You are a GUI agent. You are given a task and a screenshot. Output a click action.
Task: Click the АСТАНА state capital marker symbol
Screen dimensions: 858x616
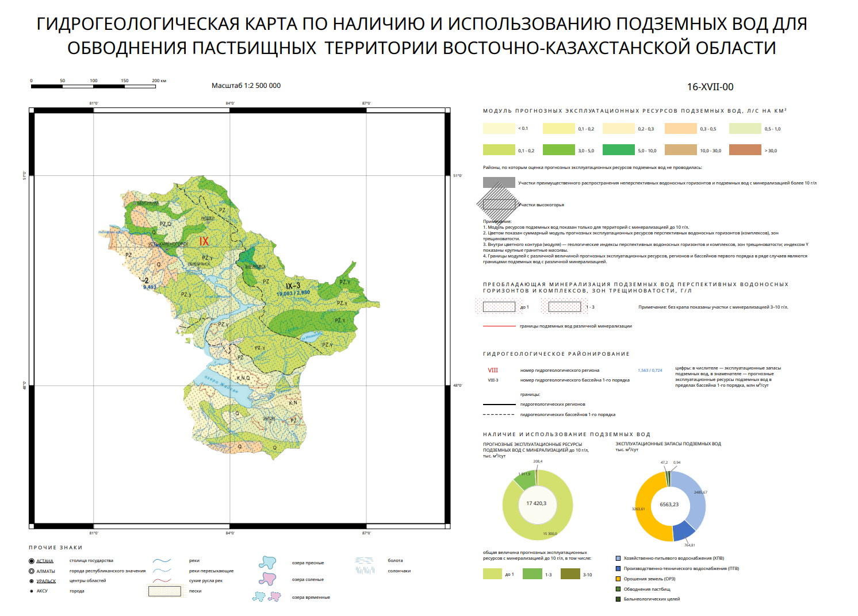(32, 561)
